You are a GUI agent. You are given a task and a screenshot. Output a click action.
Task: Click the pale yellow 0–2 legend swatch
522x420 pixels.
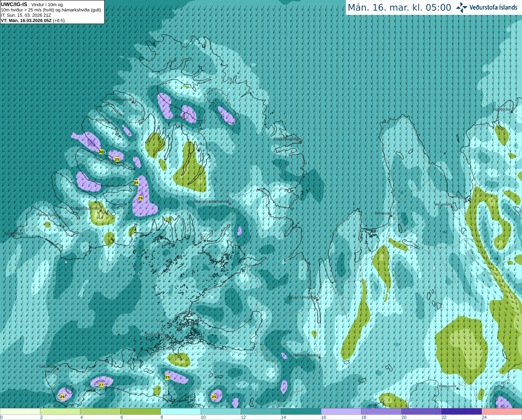(20, 411)
